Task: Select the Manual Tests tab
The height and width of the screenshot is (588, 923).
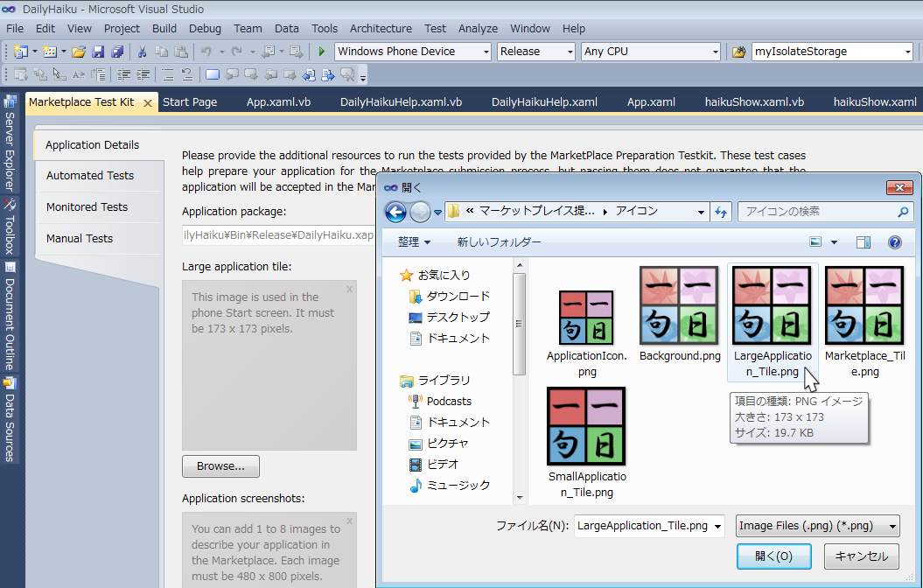Action: click(x=99, y=238)
